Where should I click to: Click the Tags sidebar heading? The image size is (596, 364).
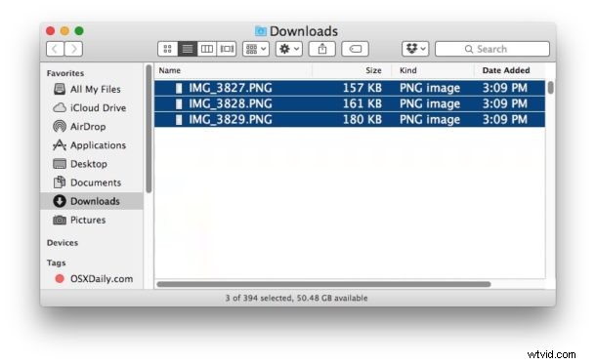click(56, 263)
